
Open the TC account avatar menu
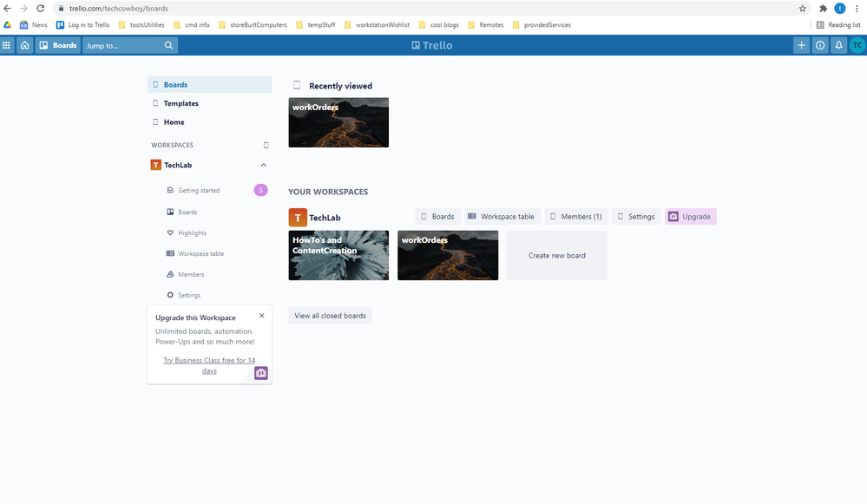(857, 45)
